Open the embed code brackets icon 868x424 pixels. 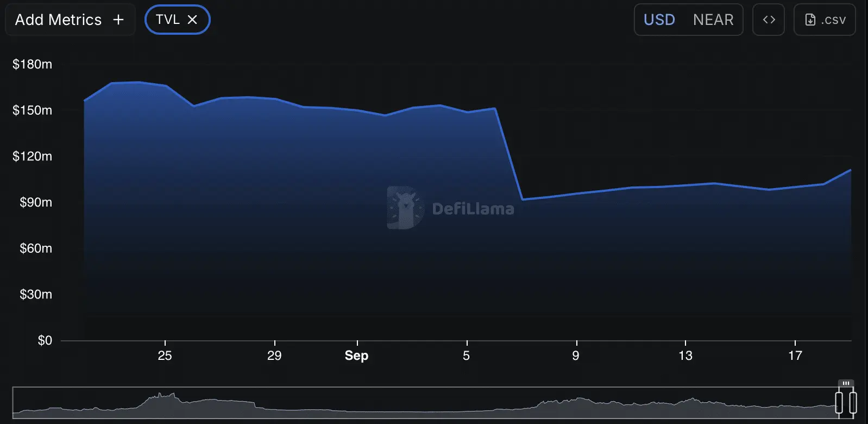[x=769, y=20]
